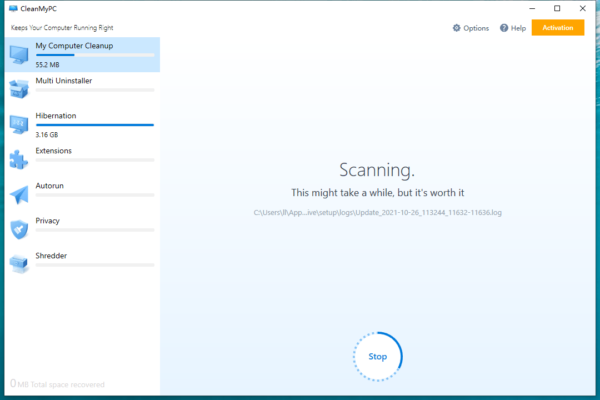This screenshot has width=600, height=400.
Task: Click the CleanMyPC title bar logo
Action: [13, 8]
